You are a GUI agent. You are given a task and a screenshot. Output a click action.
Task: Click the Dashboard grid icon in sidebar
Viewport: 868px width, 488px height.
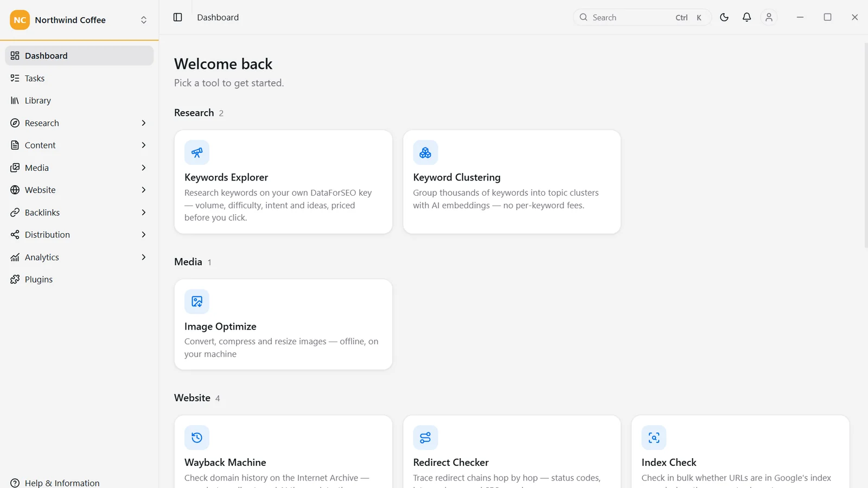click(x=15, y=56)
